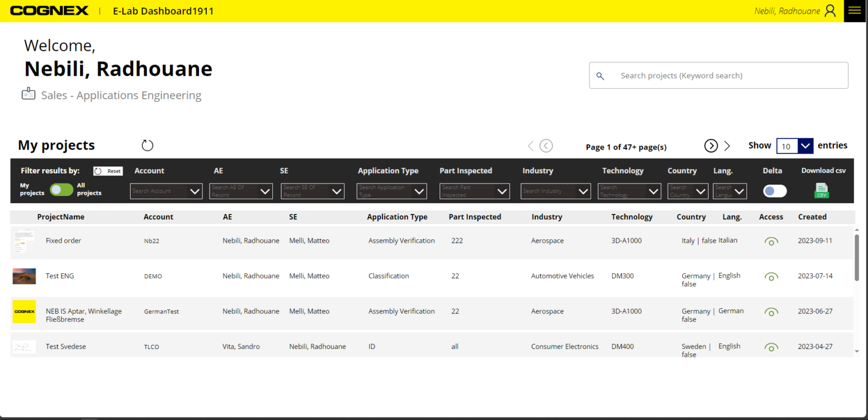This screenshot has height=420, width=868.
Task: Click the Account column header in the table
Action: point(158,217)
